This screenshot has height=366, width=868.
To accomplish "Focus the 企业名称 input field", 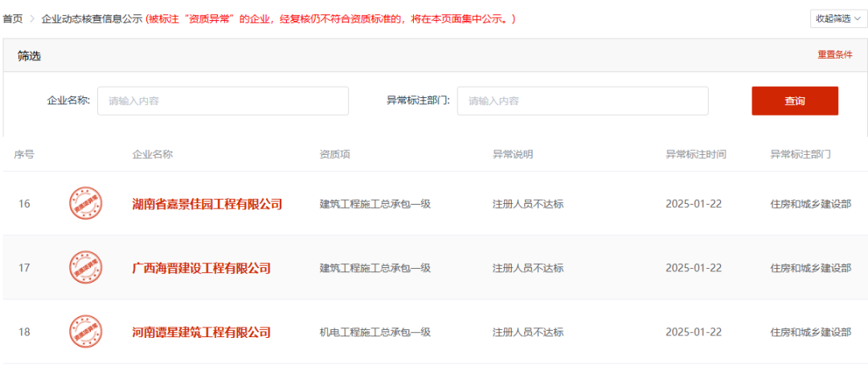I will (x=223, y=101).
